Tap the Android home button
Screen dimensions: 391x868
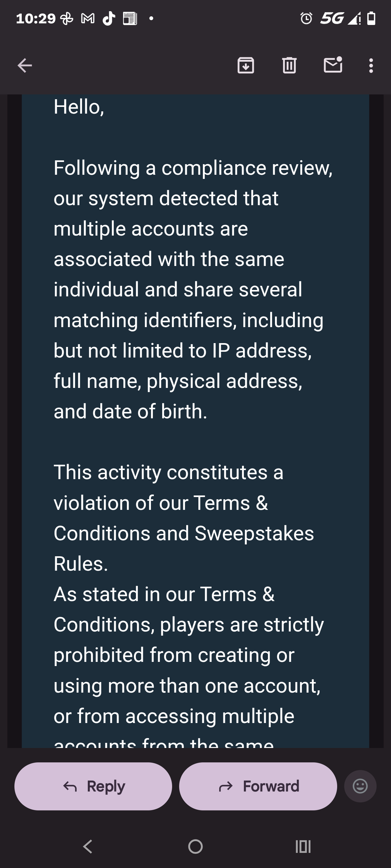(195, 846)
